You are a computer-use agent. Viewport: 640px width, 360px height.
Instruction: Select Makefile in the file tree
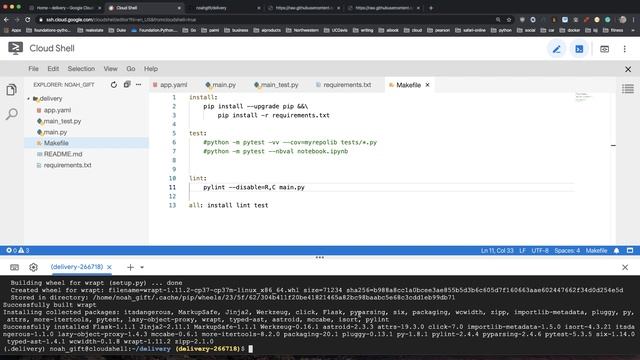(56, 143)
